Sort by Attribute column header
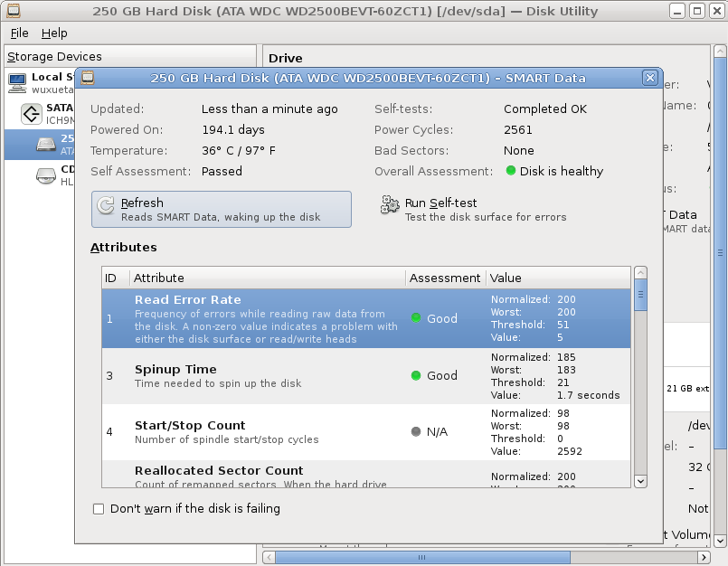Image resolution: width=728 pixels, height=566 pixels. [x=268, y=278]
